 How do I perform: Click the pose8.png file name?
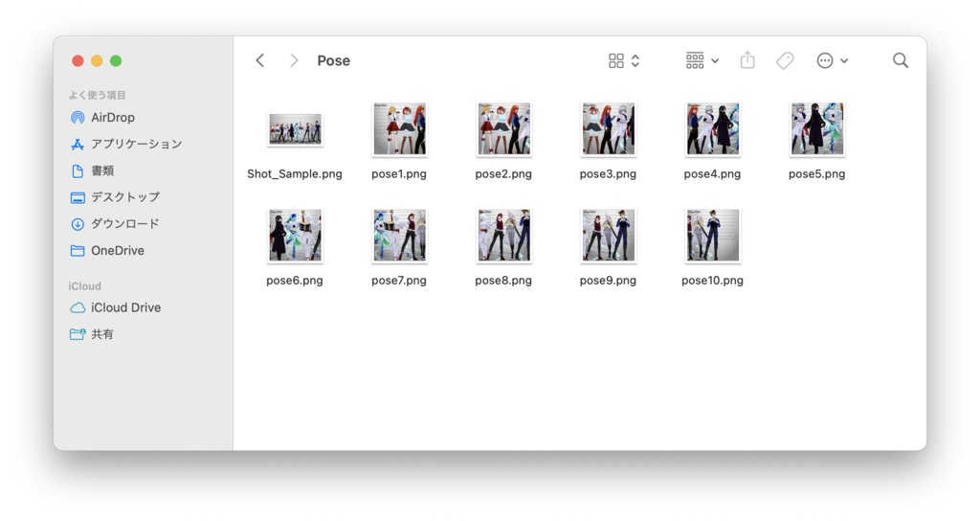pos(503,281)
